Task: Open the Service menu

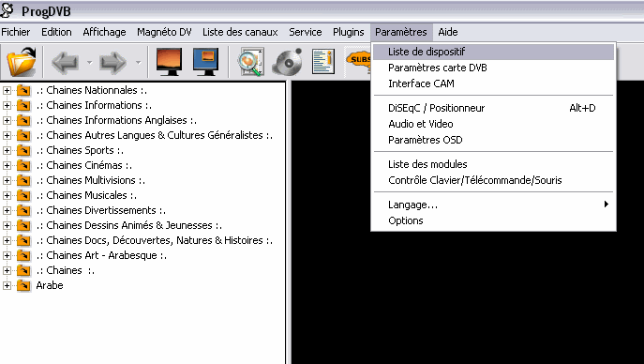Action: coord(306,32)
